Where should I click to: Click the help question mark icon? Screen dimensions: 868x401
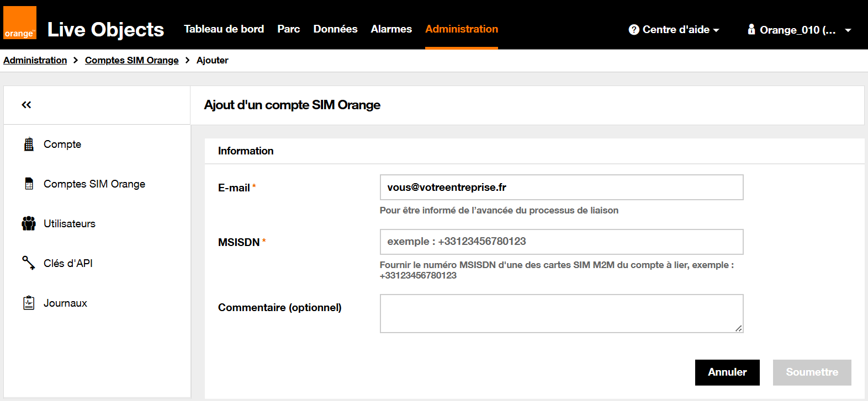(634, 30)
